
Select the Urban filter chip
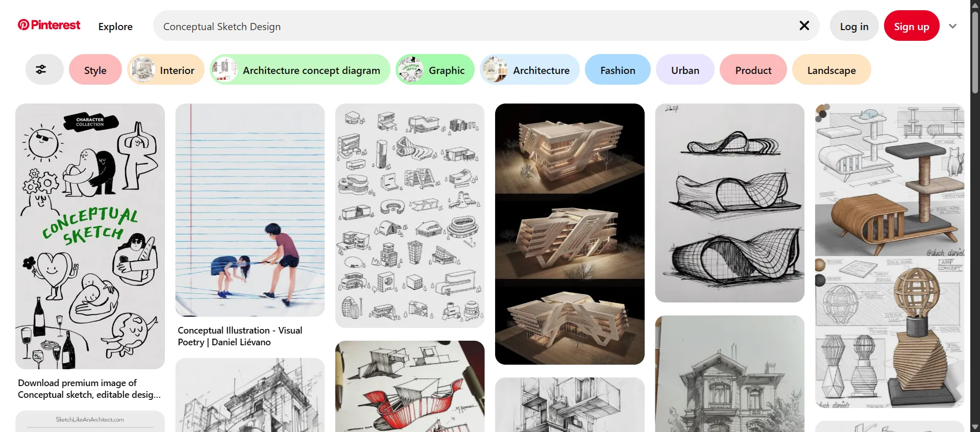pyautogui.click(x=685, y=70)
